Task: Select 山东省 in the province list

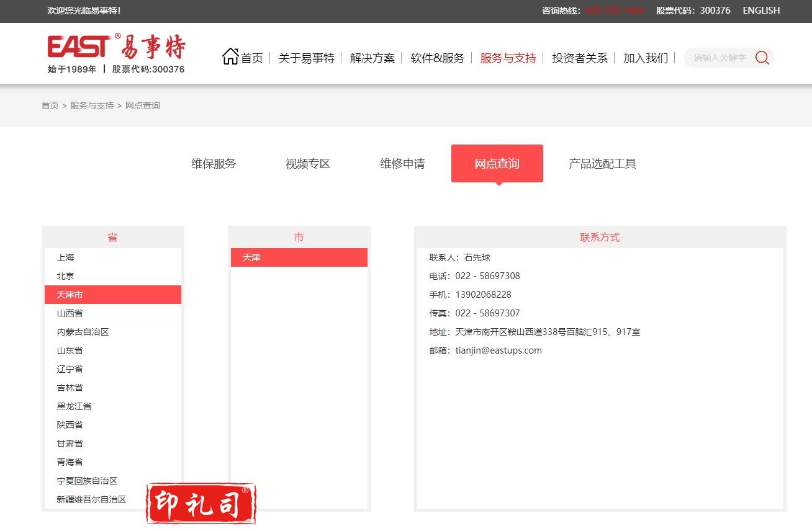Action: coord(70,350)
